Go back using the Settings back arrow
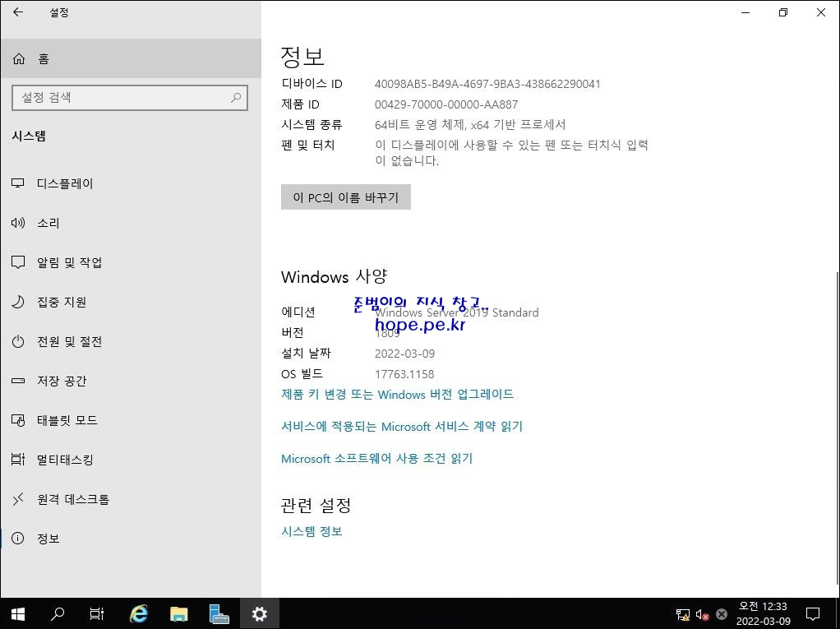Image resolution: width=840 pixels, height=629 pixels. [x=18, y=12]
